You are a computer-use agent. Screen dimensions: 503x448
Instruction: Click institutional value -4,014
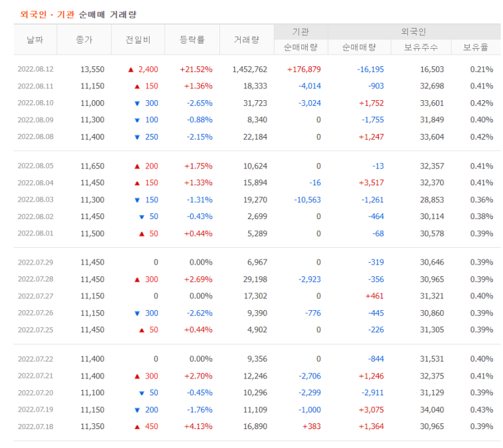point(310,86)
